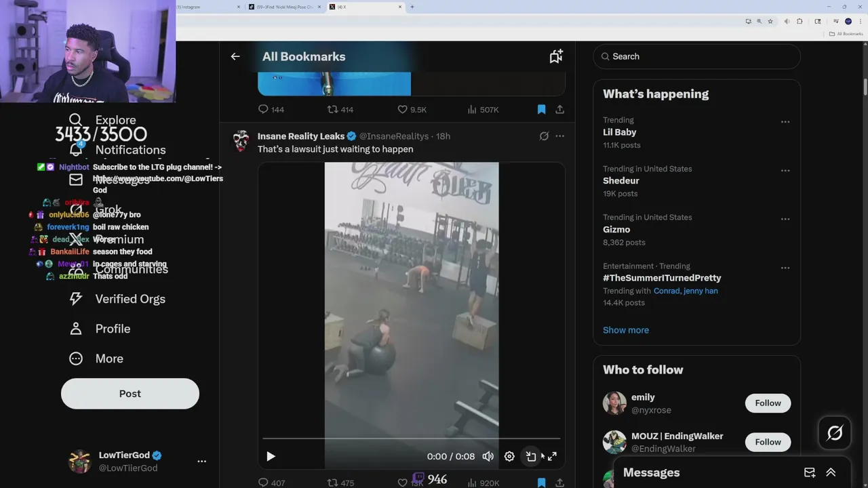Open more options on Insane Reality Leaks post
The height and width of the screenshot is (488, 868).
560,136
